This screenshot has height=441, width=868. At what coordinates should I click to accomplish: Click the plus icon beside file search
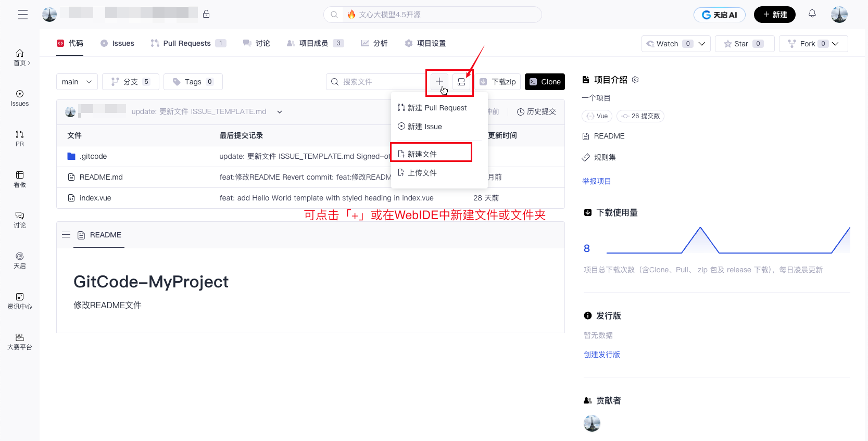click(439, 82)
